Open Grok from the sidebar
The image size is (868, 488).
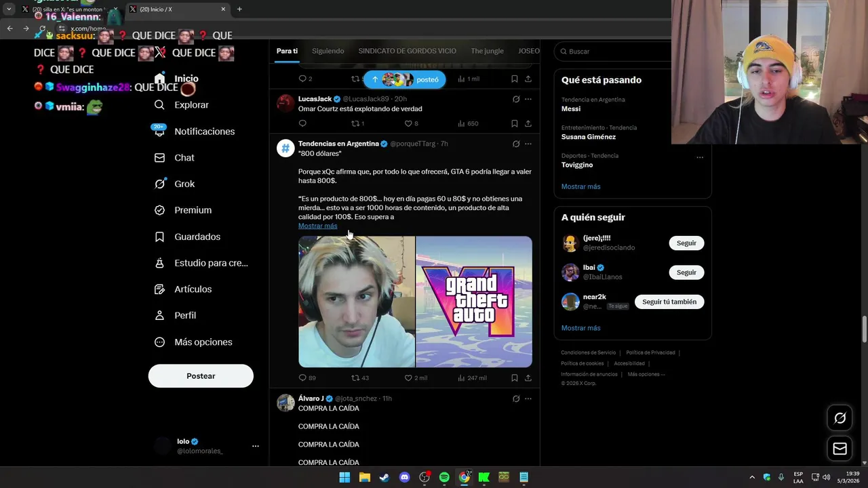pos(174,184)
